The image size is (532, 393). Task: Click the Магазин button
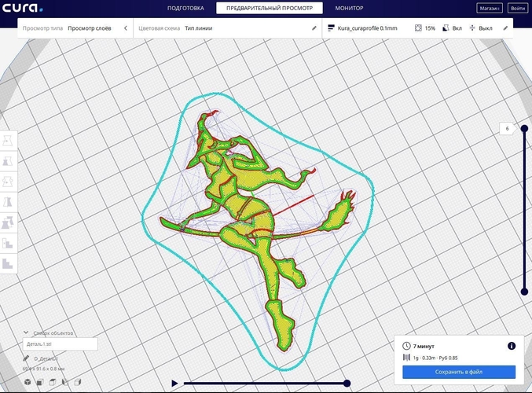(490, 8)
